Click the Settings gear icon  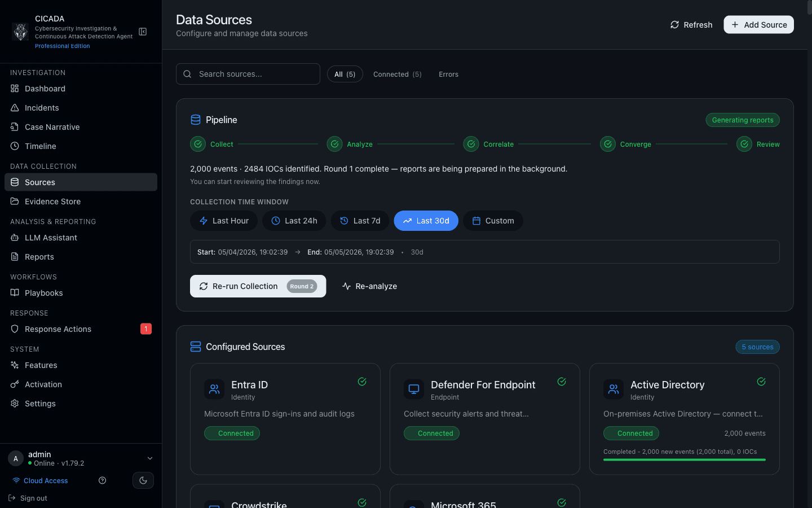pos(15,404)
